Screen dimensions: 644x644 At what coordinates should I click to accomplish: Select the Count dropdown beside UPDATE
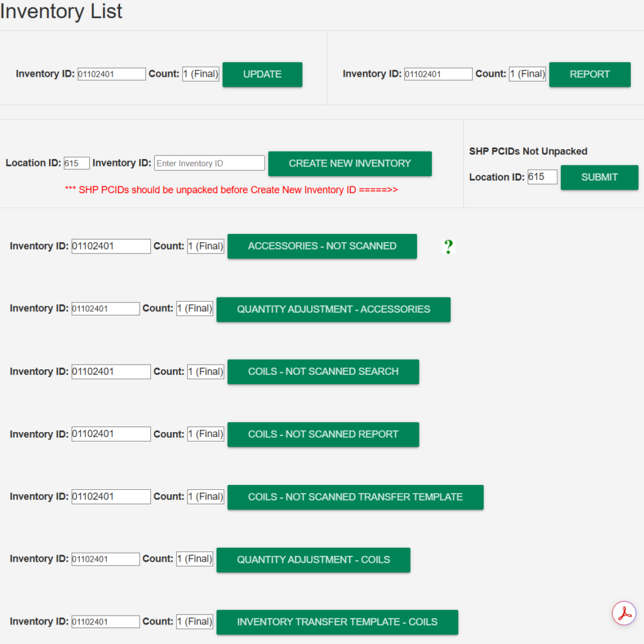click(201, 74)
